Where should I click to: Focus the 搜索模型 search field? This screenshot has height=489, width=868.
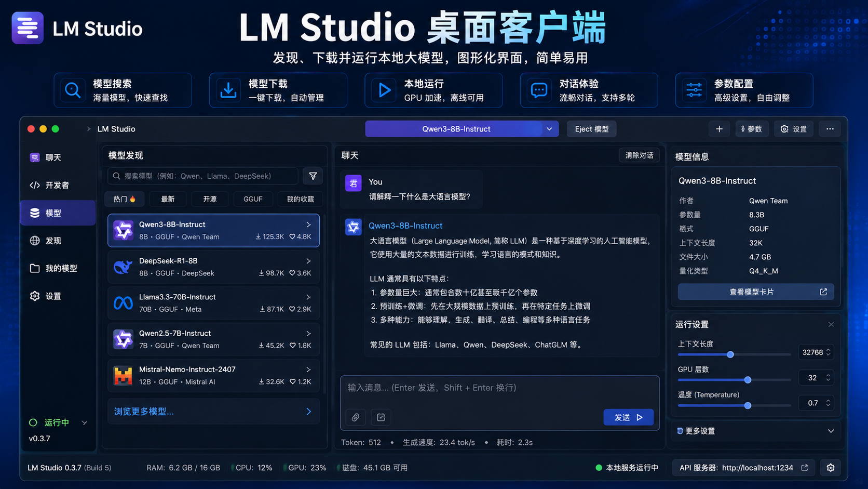203,176
